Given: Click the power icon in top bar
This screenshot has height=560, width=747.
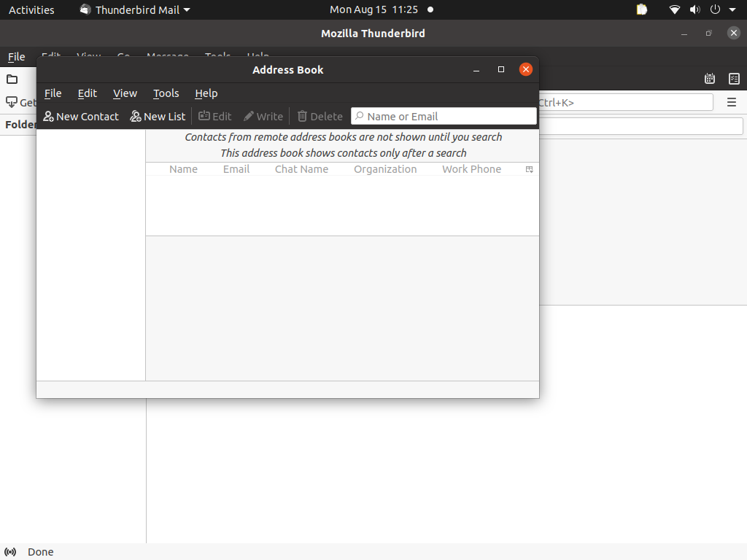Looking at the screenshot, I should (x=715, y=9).
